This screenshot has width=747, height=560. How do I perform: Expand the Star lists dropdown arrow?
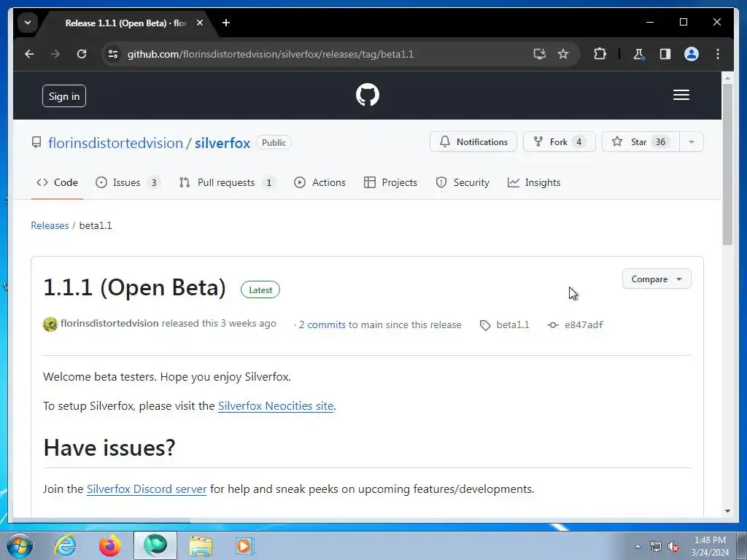[692, 142]
